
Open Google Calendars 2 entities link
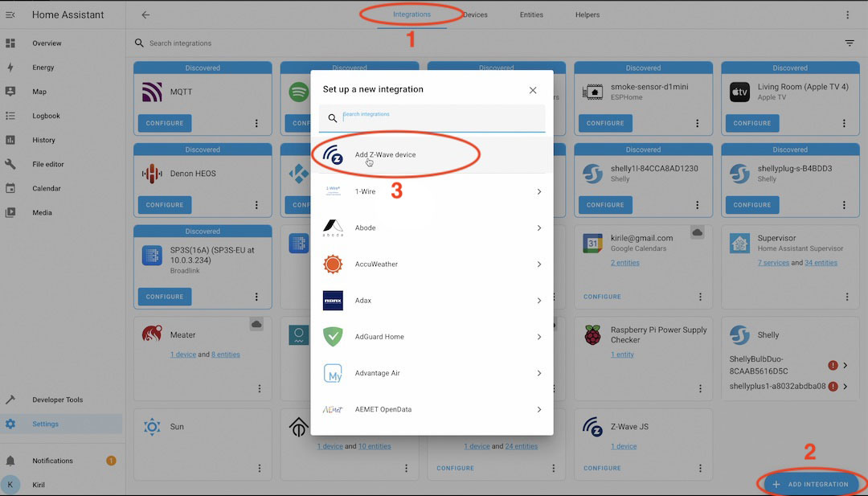pos(625,263)
